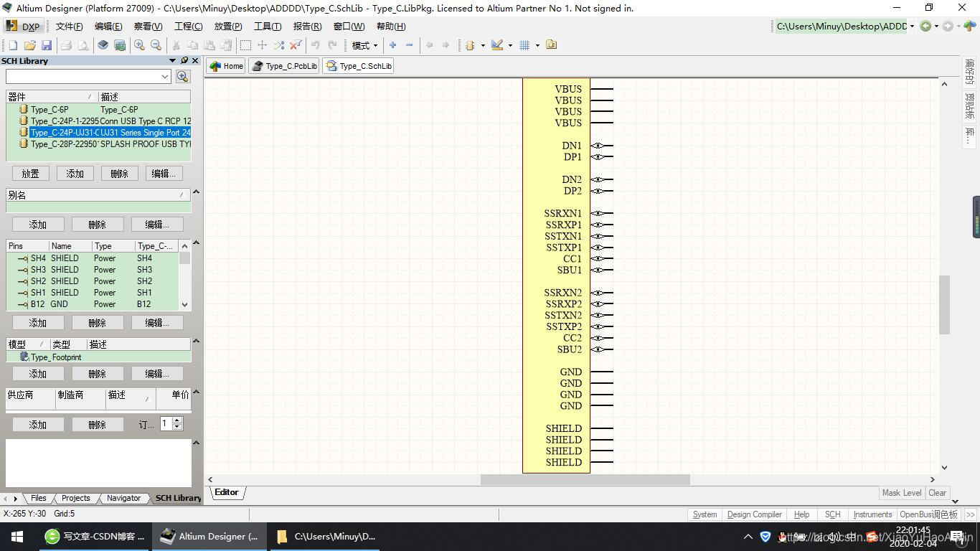Collapse the 模型 model section
The width and height of the screenshot is (980, 551).
point(196,341)
